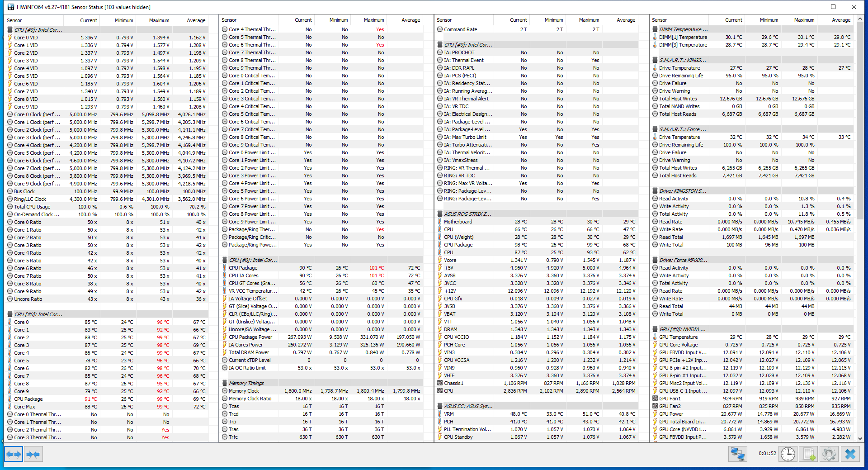Click the shrink sensor columns arrows button
Viewport: 868px width, 470px height.
pos(33,454)
